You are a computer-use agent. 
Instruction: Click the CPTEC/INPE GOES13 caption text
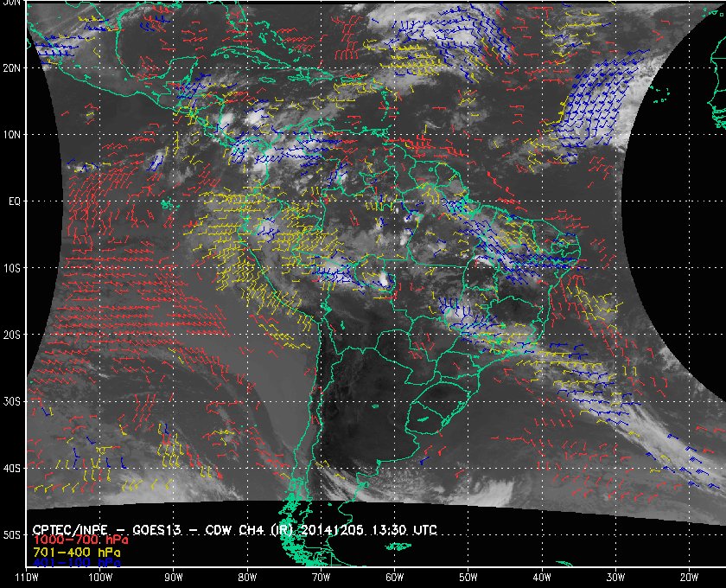click(x=235, y=529)
